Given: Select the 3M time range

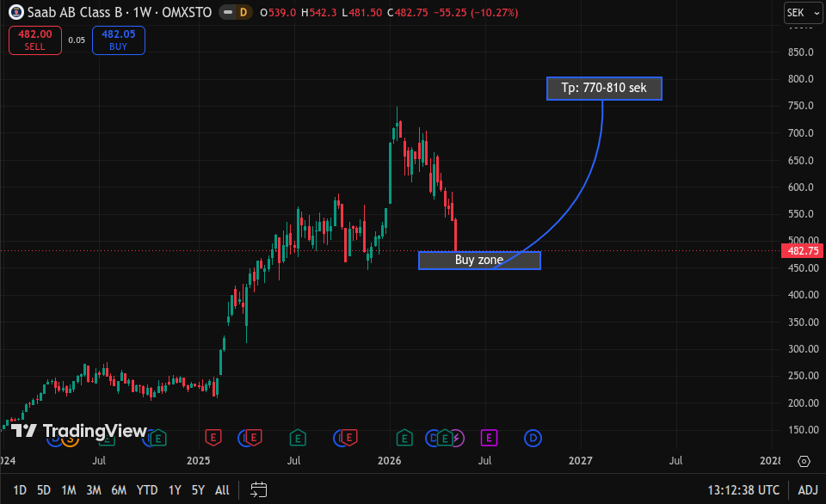Looking at the screenshot, I should coord(94,490).
